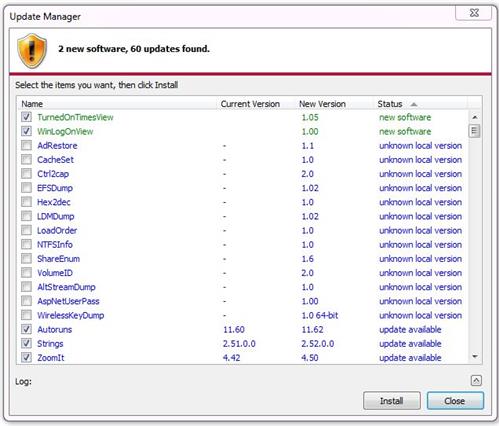This screenshot has height=426, width=499.
Task: Click the Close button
Action: point(455,401)
